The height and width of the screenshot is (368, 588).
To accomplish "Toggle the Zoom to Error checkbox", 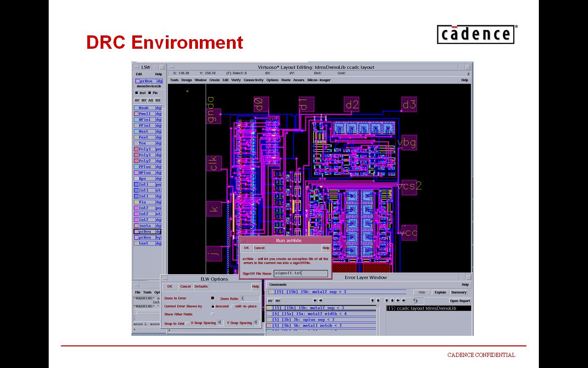I will point(213,298).
